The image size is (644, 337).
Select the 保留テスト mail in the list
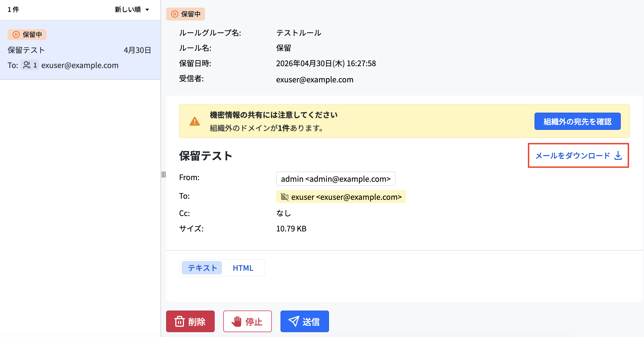click(x=80, y=50)
